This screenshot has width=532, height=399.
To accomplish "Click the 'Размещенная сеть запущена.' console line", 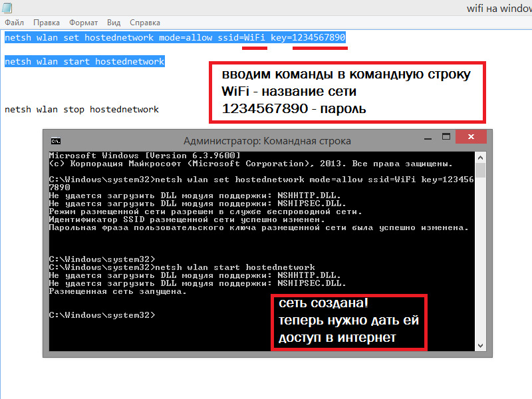I will click(x=118, y=291).
